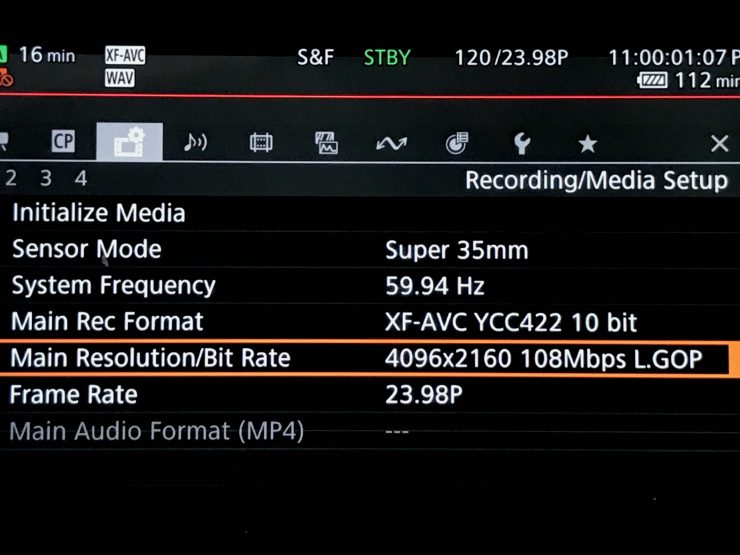Open the Network Settings zigzag arrow tab

click(391, 143)
